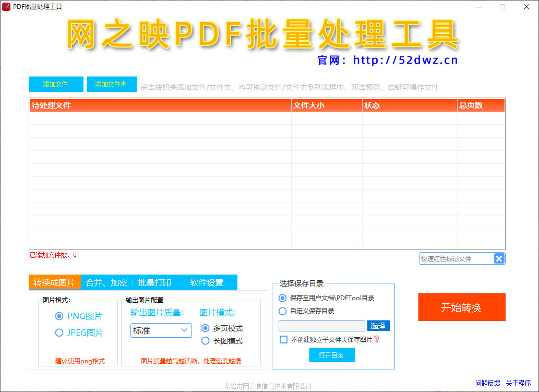
Task: Choose 多页模式 image mode
Action: point(205,328)
